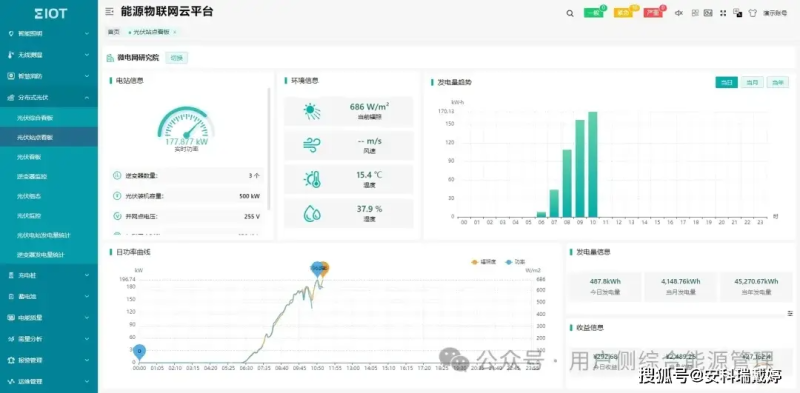The image size is (800, 393).
Task: Click the 电站信息 panel scrollbar
Action: tap(269, 148)
